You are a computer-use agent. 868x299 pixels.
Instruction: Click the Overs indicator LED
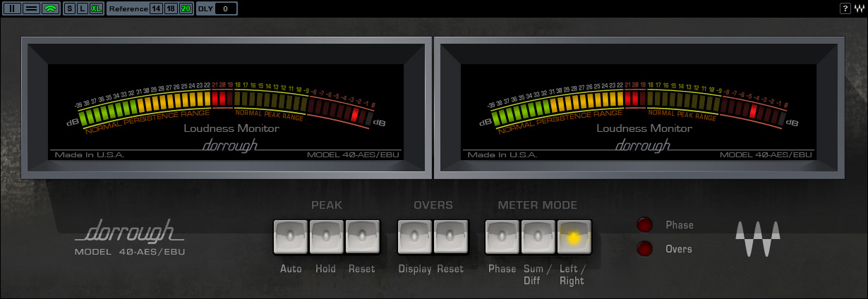point(644,249)
